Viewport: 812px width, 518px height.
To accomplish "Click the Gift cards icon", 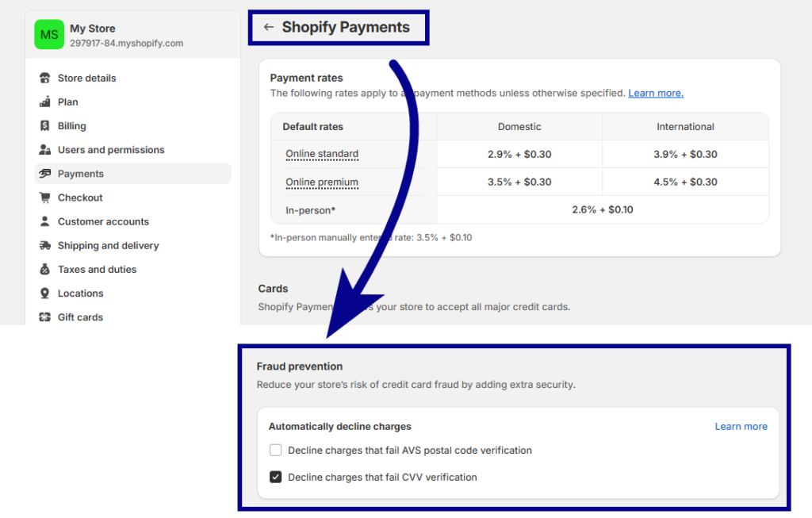I will coord(45,317).
